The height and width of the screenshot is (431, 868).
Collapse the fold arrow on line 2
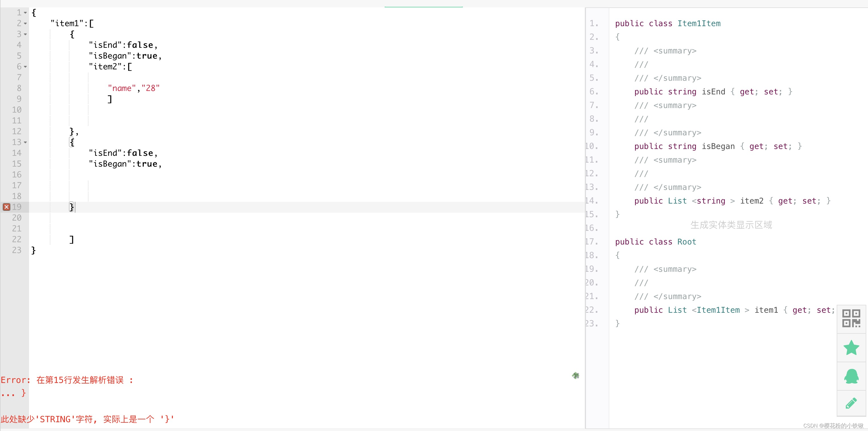[25, 24]
